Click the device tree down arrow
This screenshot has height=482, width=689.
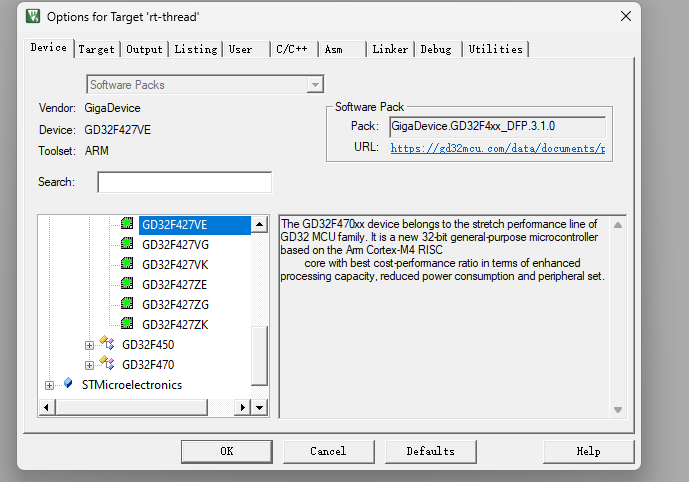coord(259,407)
